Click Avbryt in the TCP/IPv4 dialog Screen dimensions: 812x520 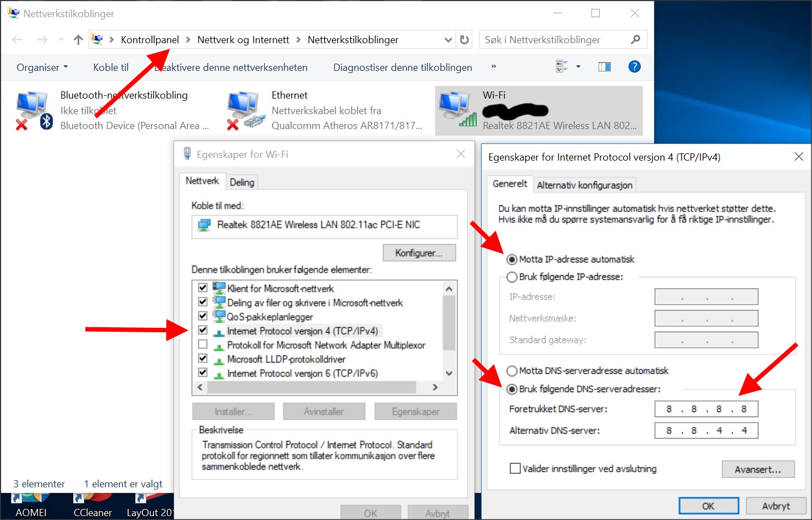coord(775,506)
